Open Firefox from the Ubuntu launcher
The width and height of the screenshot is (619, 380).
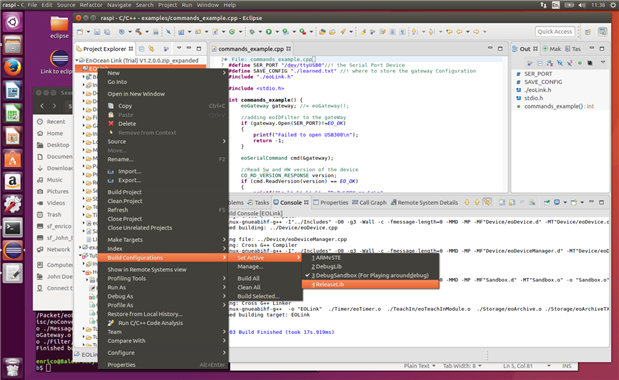click(12, 67)
